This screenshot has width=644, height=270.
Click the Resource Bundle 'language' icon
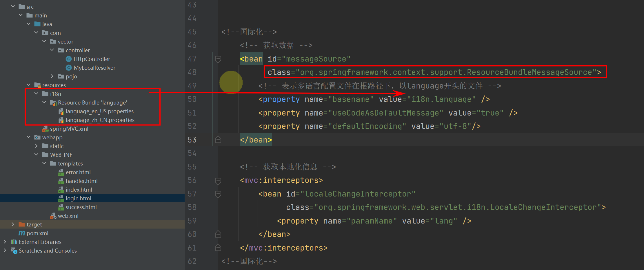pyautogui.click(x=53, y=103)
